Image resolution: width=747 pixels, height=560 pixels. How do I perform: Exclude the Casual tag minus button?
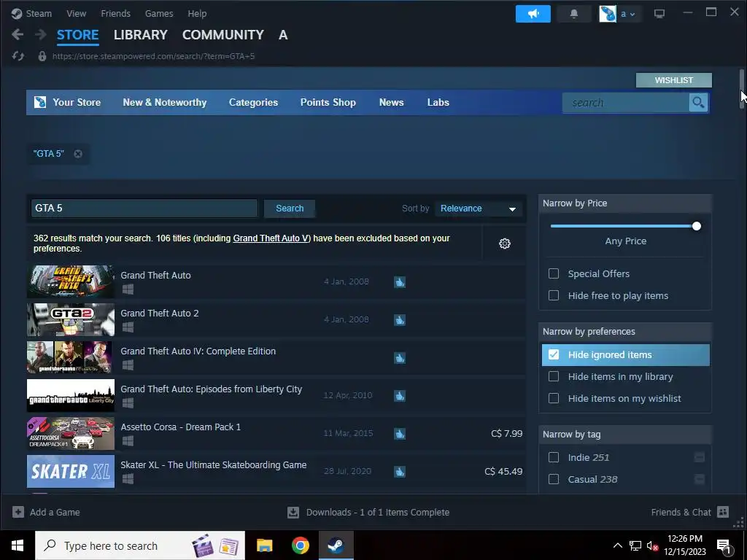tap(700, 479)
